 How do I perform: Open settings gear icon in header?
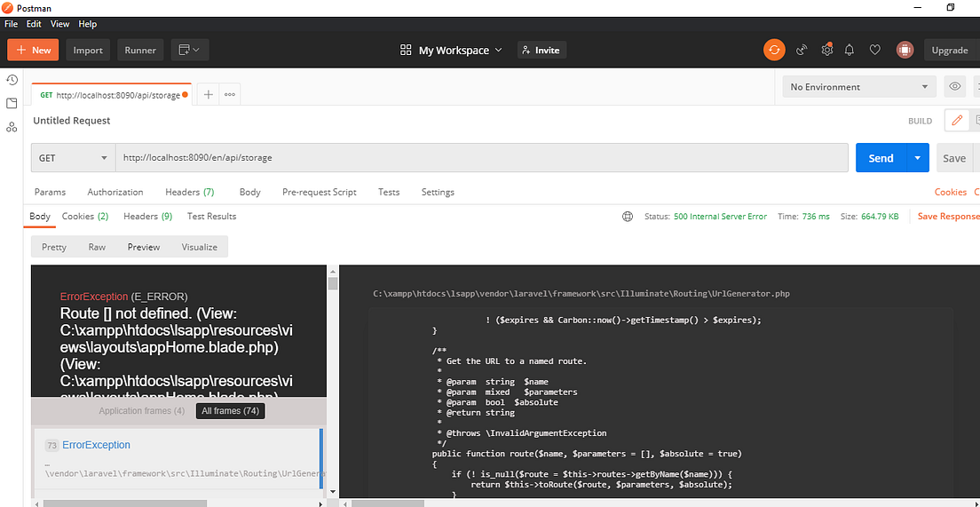point(827,50)
